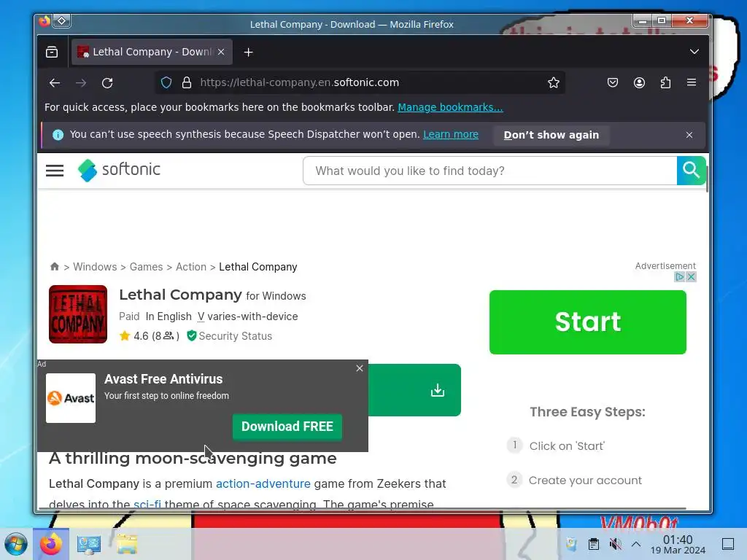Open sci-fi link in description
The width and height of the screenshot is (747, 560).
(147, 504)
